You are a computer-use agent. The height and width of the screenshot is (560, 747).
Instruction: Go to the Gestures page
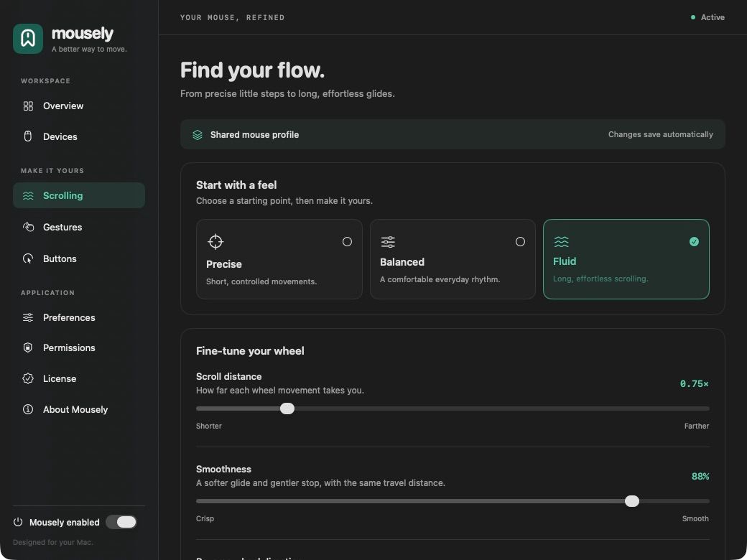coord(78,227)
